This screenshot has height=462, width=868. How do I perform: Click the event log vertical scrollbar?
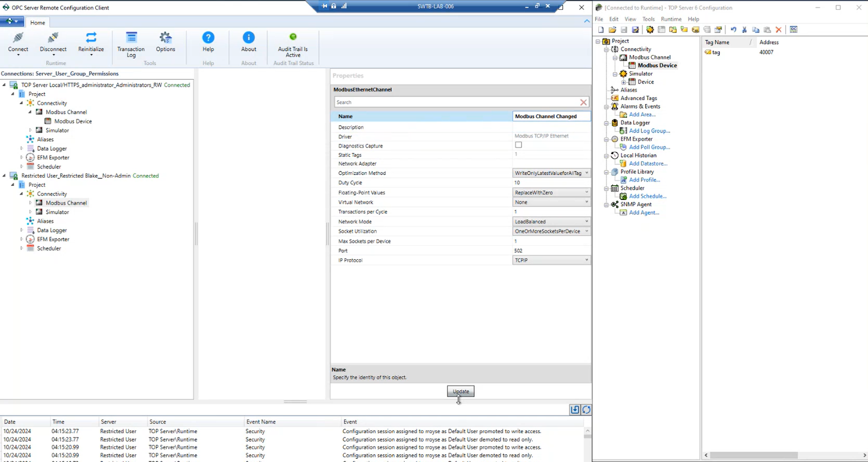coord(587,444)
